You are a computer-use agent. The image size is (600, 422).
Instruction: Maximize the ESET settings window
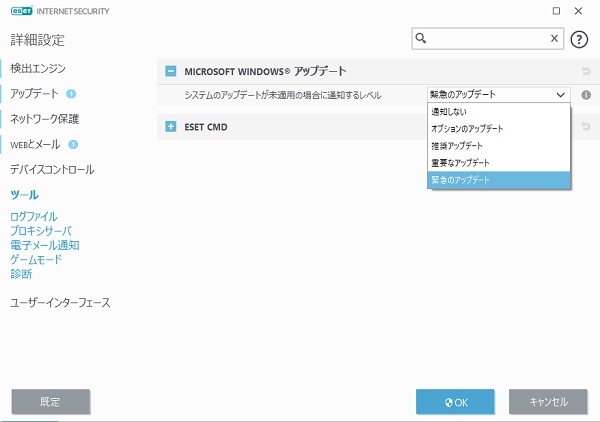coord(556,11)
